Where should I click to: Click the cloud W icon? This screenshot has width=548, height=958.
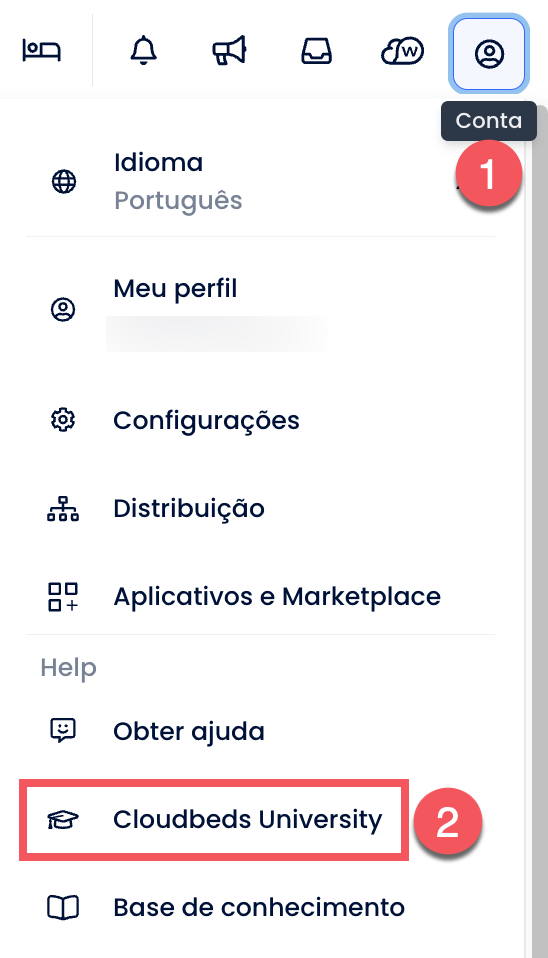[402, 51]
